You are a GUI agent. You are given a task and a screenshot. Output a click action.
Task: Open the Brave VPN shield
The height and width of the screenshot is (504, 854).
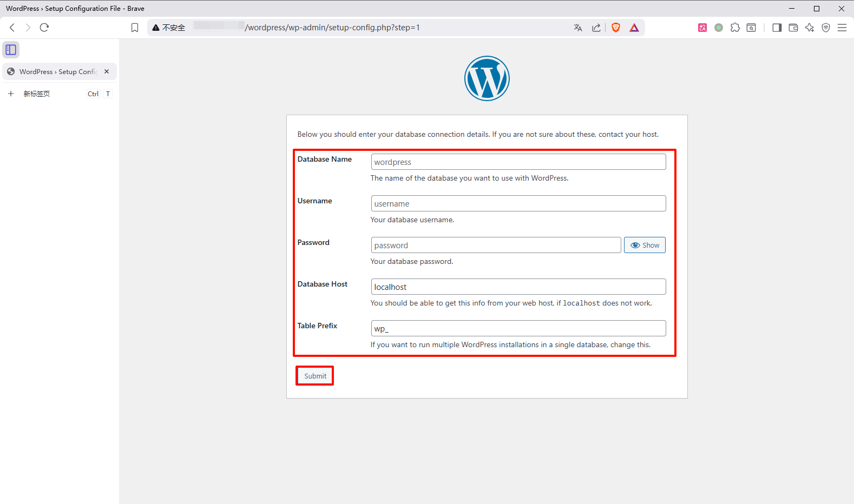(826, 28)
